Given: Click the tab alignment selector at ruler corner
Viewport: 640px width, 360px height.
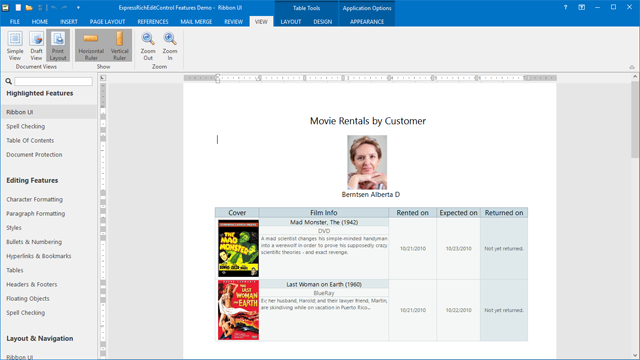Looking at the screenshot, I should (x=103, y=78).
